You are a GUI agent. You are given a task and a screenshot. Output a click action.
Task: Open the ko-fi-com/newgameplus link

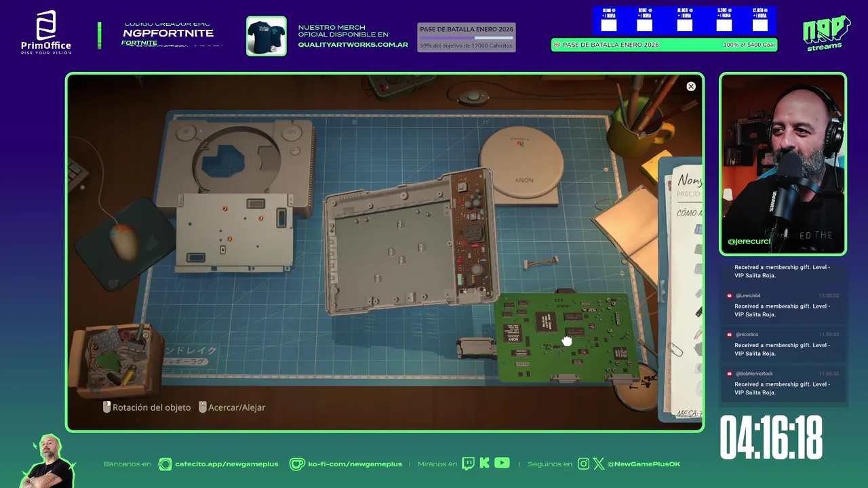[x=355, y=464]
